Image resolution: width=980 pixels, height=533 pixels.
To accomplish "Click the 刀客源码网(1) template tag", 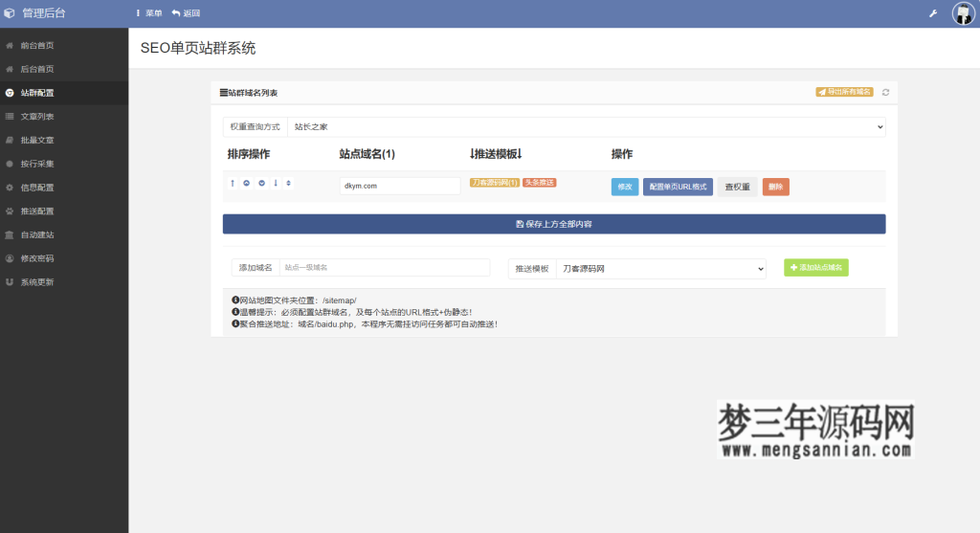I will click(x=495, y=183).
